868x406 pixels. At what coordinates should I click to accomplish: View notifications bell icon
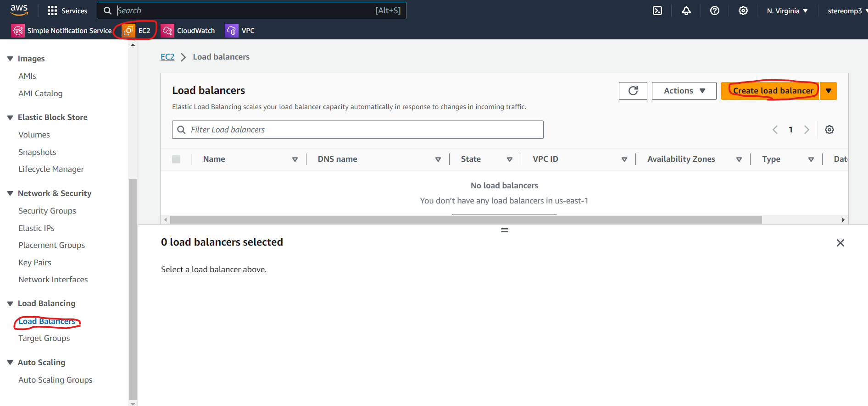[686, 11]
